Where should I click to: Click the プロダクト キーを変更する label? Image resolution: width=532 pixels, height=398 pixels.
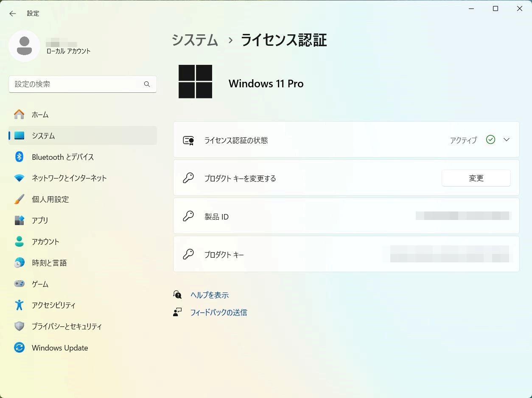[x=240, y=178]
